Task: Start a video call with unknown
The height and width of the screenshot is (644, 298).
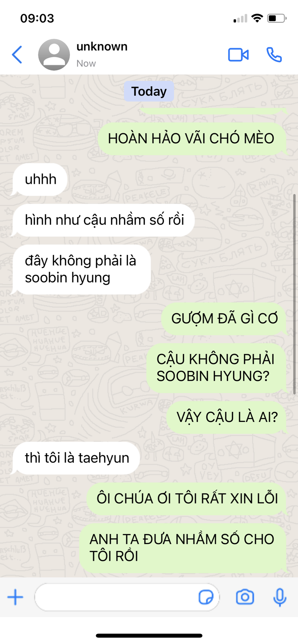Action: (238, 55)
